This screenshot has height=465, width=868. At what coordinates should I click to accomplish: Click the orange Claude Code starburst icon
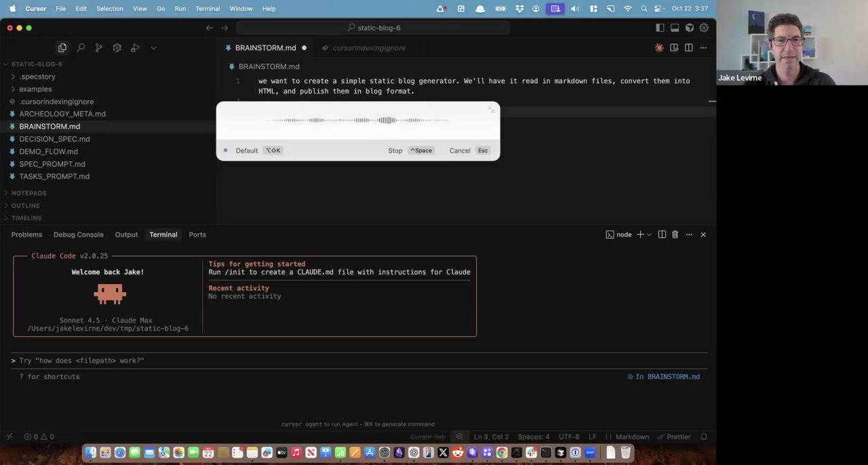658,47
